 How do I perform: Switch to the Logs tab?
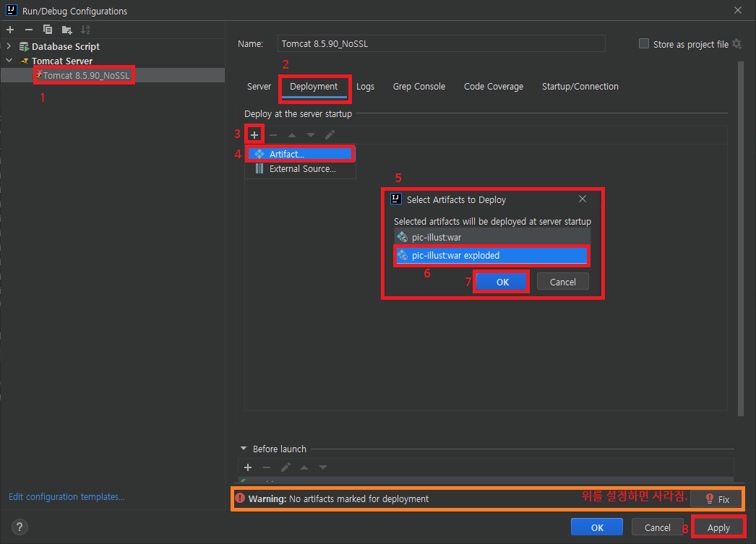point(366,87)
